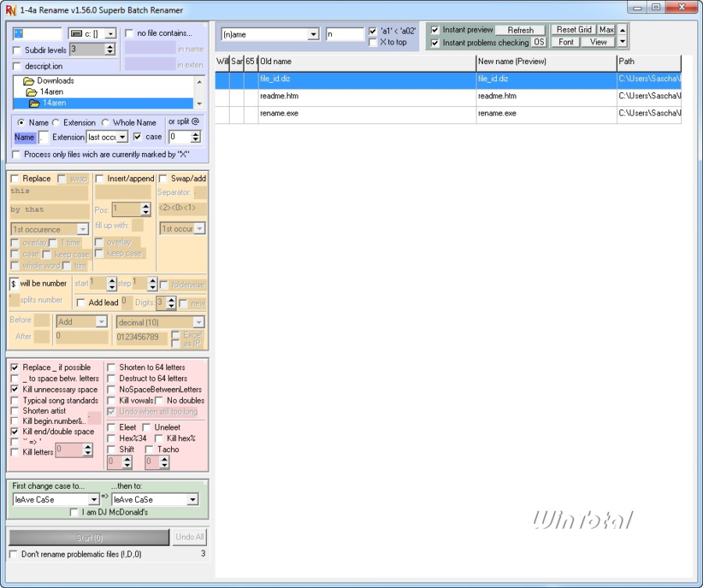
Task: Enable Shorten artist checkbox
Action: click(x=15, y=411)
